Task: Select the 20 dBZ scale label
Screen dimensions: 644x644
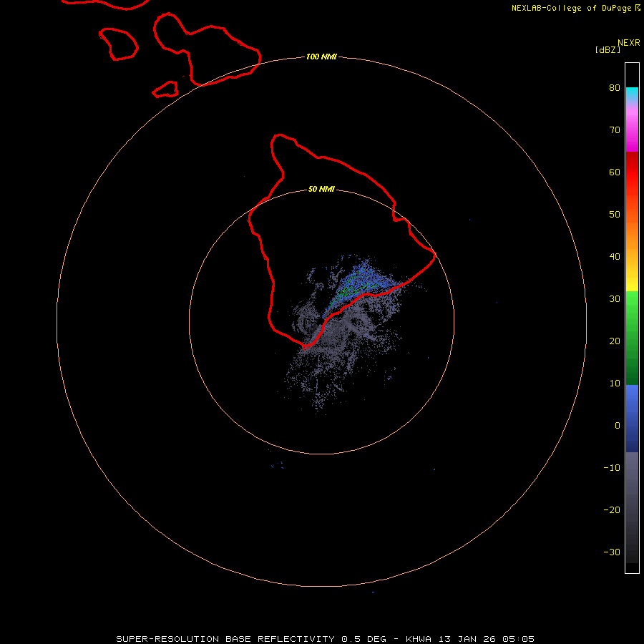Action: coord(615,341)
